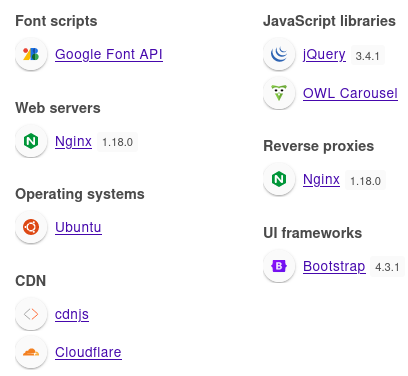Click the jQuery version 3.4.1 badge

tap(368, 56)
